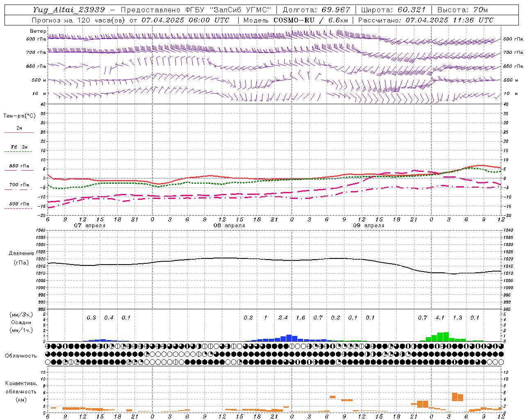
Task: Click the 500 гПа entry in temperature legend
Action: tap(19, 204)
